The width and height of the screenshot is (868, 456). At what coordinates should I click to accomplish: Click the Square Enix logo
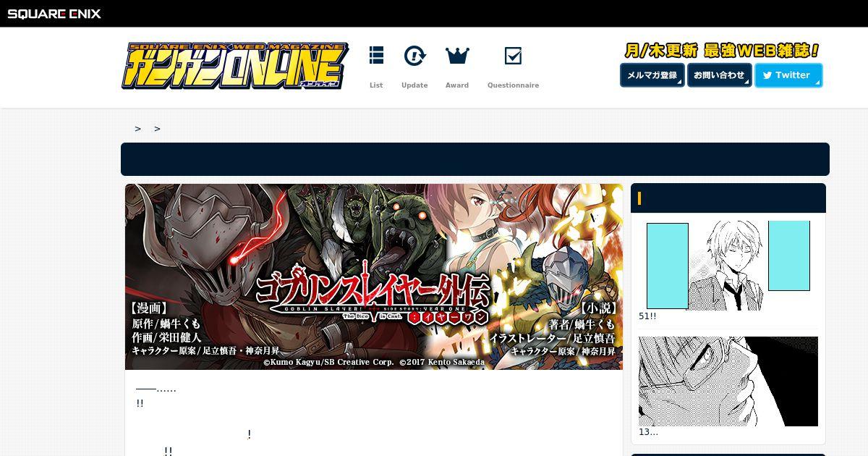click(x=54, y=14)
